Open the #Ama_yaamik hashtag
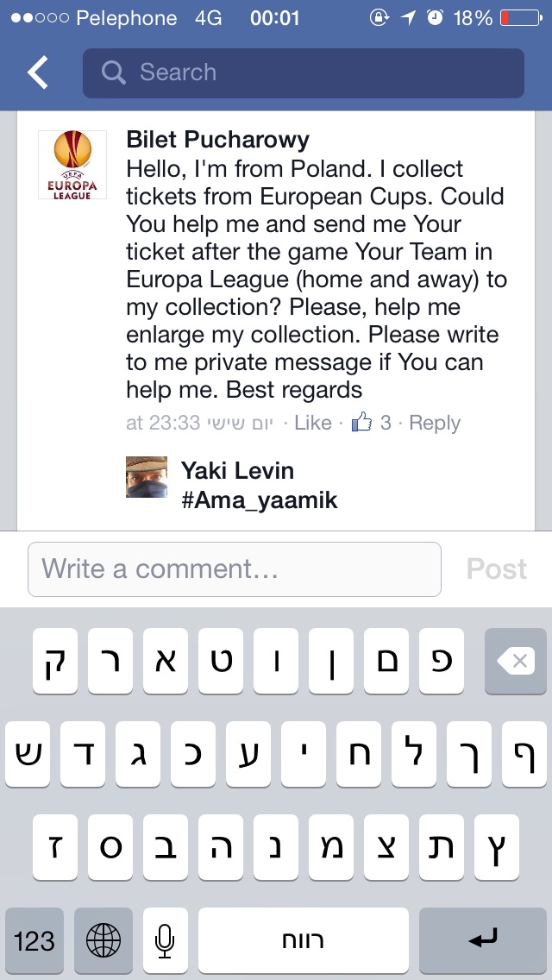The image size is (552, 980). tap(260, 500)
